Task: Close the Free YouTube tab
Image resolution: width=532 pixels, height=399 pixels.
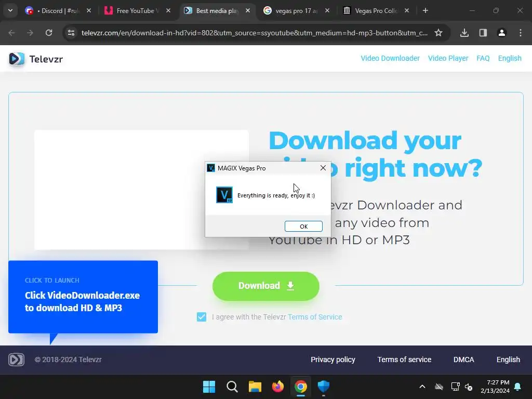Action: [x=168, y=11]
